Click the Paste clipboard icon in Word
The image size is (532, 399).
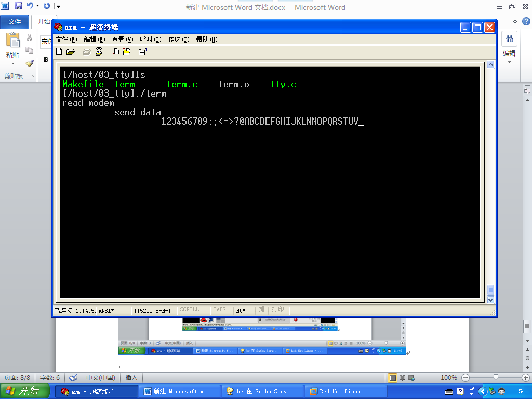12,40
